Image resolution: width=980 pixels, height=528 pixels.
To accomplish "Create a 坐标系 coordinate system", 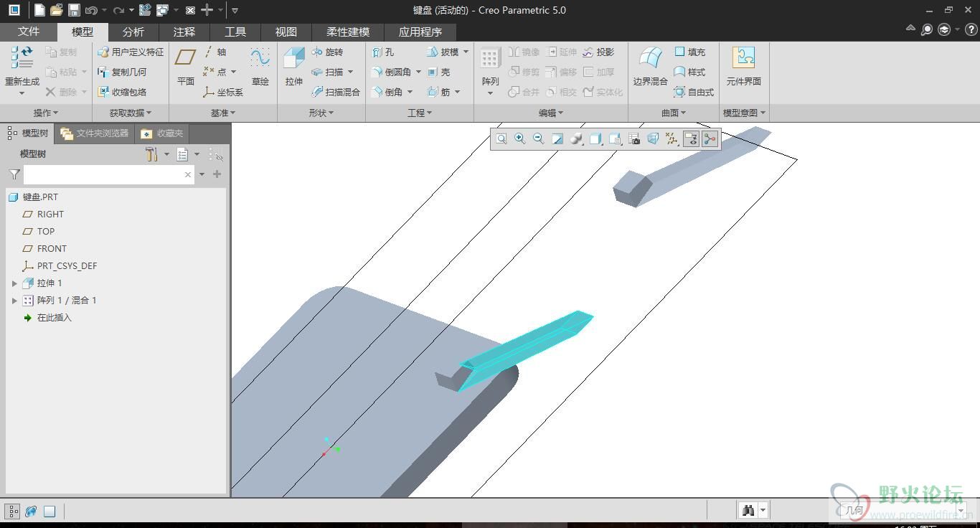I will (x=223, y=92).
